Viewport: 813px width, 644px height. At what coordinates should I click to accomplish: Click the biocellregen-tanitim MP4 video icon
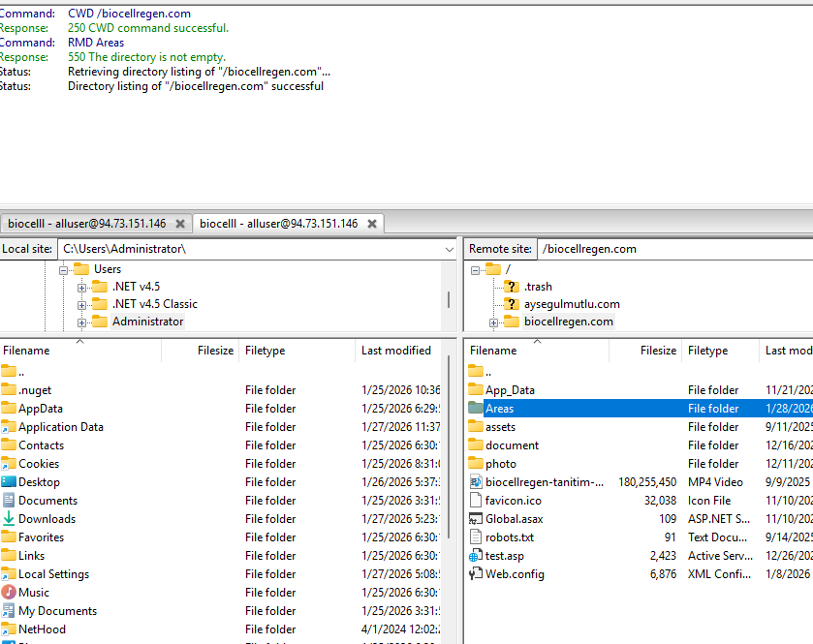[476, 482]
